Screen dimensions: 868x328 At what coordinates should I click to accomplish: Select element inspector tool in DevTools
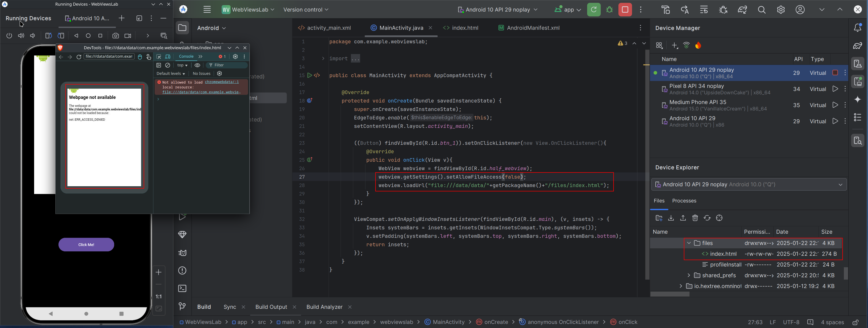[159, 57]
